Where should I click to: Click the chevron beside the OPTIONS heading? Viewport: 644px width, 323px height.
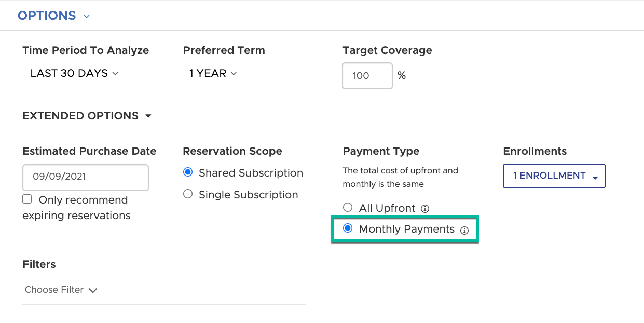click(87, 16)
